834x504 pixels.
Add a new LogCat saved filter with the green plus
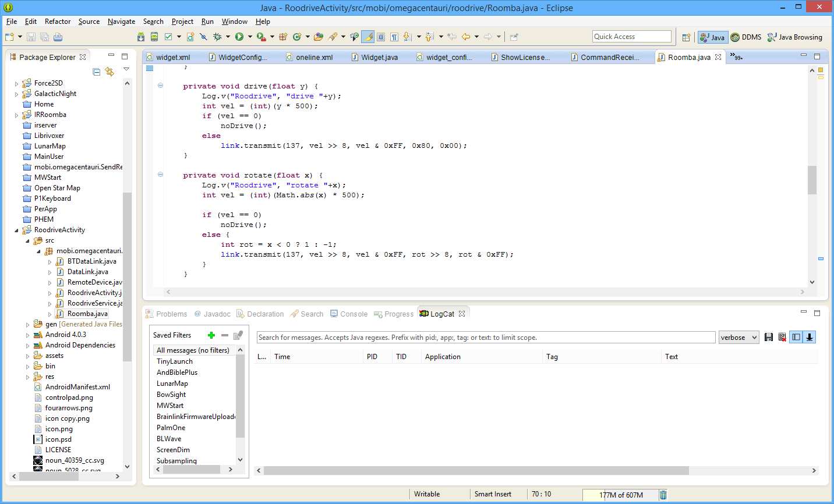coord(211,335)
